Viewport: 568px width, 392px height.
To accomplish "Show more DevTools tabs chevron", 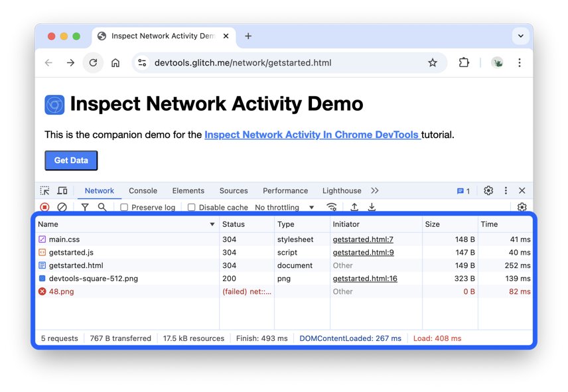I will (x=374, y=190).
